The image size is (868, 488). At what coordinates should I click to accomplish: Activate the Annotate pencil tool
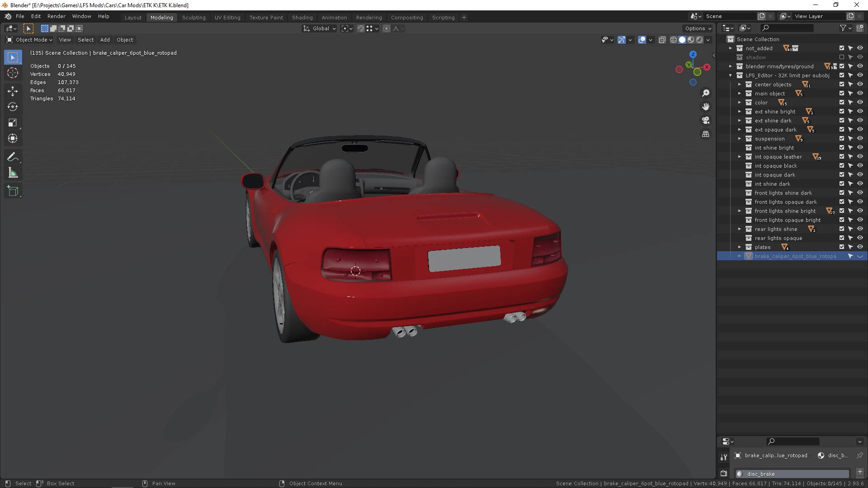13,157
